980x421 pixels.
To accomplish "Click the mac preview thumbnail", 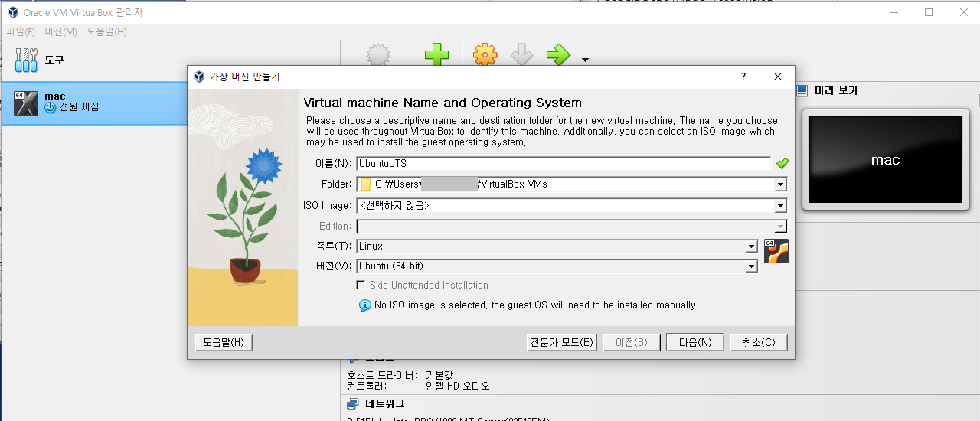I will (x=886, y=160).
